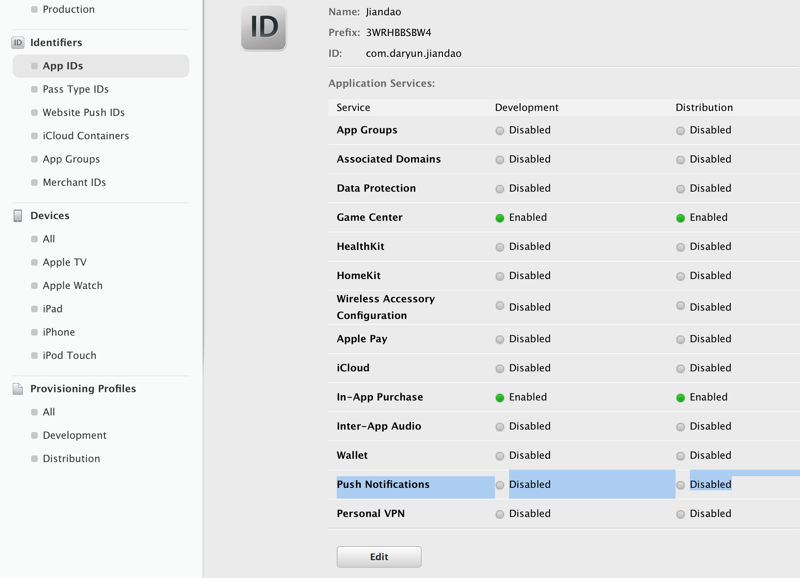
Task: Click the Edit button
Action: pyautogui.click(x=379, y=557)
